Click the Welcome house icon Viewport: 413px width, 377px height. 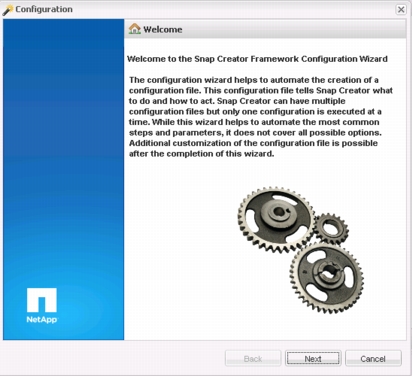pos(135,29)
